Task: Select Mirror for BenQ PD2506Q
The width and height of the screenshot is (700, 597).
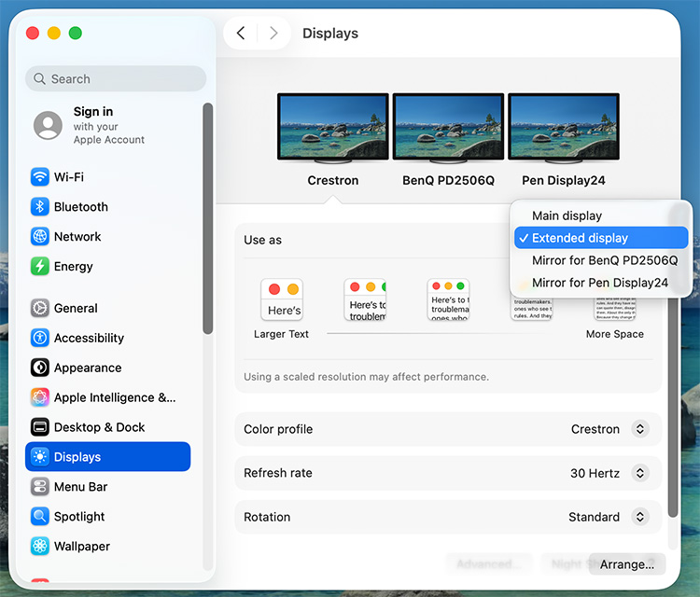Action: tap(601, 260)
